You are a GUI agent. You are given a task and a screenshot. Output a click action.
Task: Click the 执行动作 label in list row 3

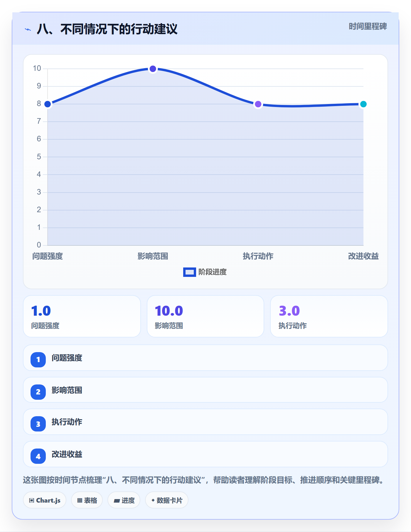click(67, 422)
